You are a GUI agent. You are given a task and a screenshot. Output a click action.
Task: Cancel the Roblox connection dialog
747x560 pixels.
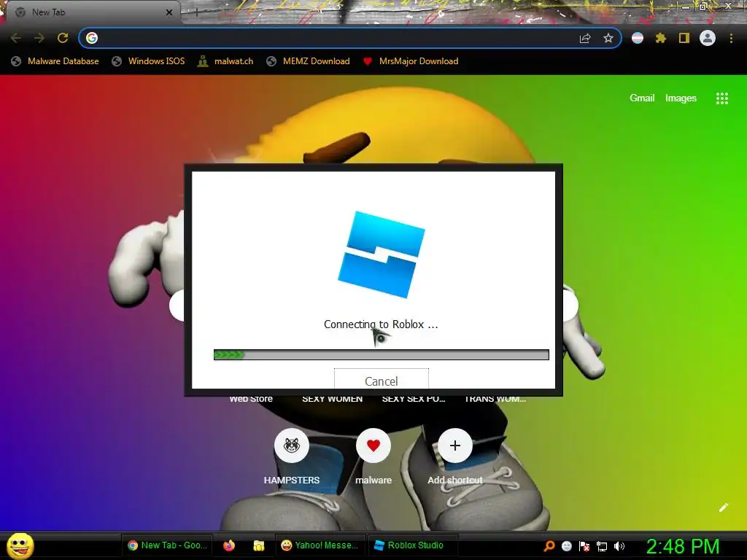point(381,379)
